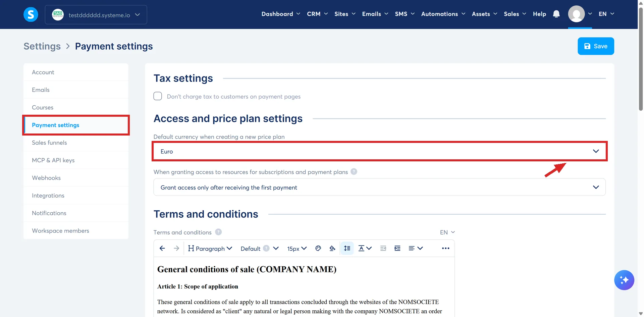Toggle the line height tool
Image resolution: width=644 pixels, height=317 pixels.
[x=347, y=248]
